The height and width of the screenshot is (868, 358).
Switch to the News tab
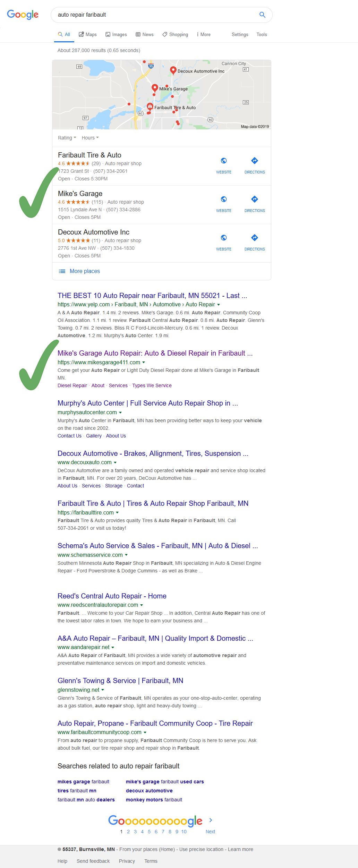[145, 34]
